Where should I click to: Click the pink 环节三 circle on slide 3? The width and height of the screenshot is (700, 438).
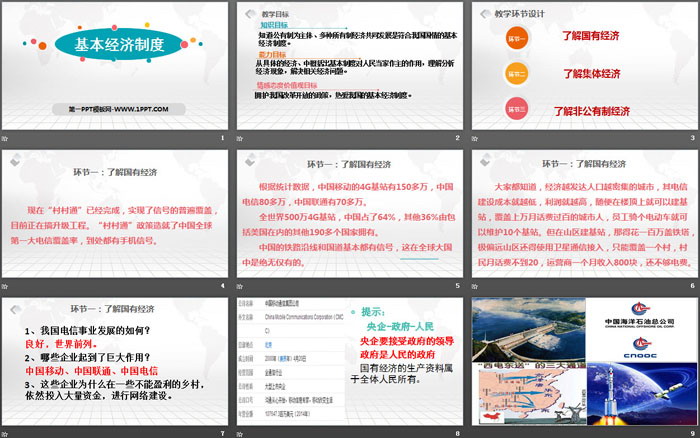pyautogui.click(x=516, y=108)
